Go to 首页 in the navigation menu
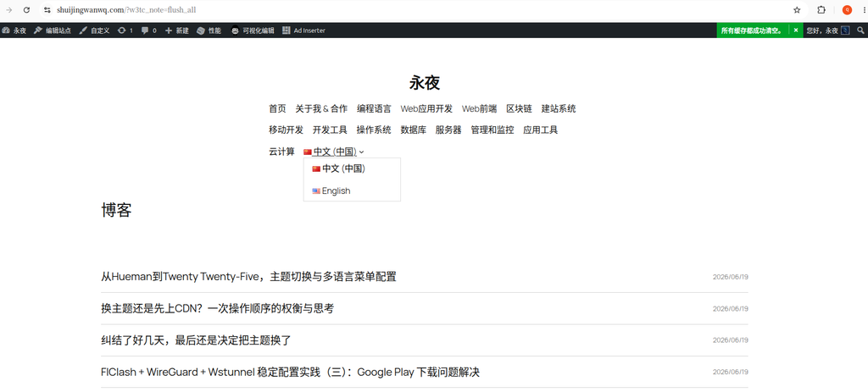Screen dimensions: 868x392 coord(277,108)
